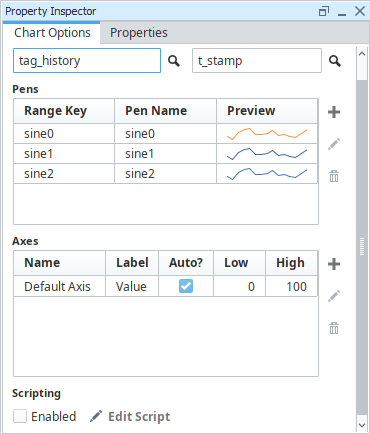Click the tag_history input field
370x434 pixels.
point(87,61)
